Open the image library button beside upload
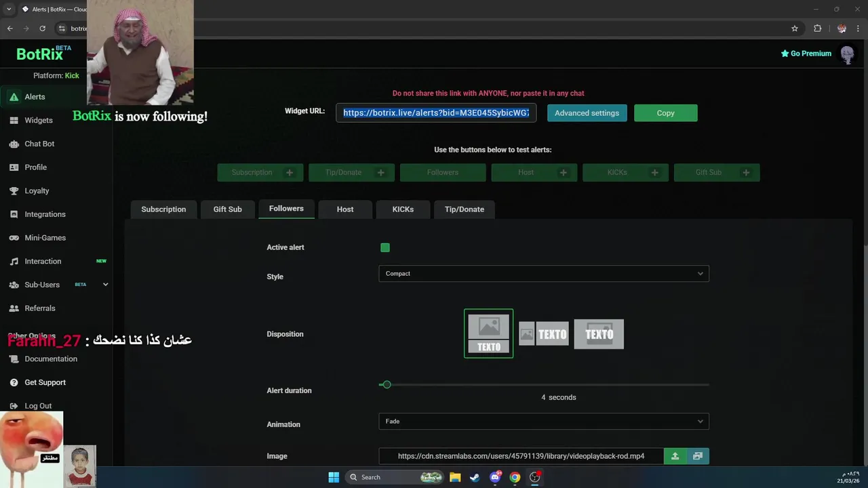The image size is (868, 488). pyautogui.click(x=698, y=456)
